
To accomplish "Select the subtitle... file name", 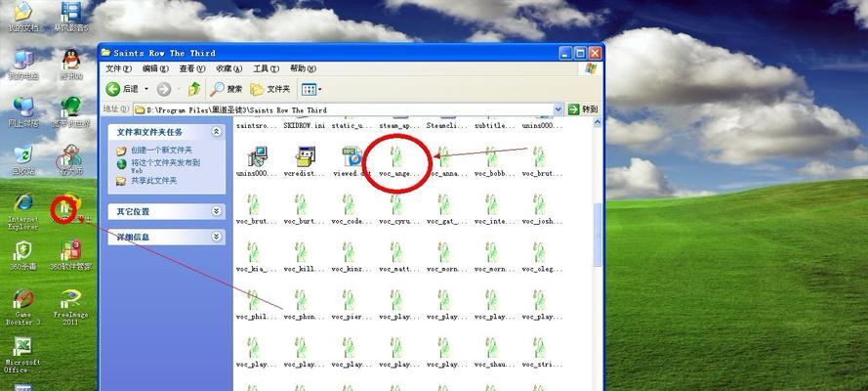I will point(495,126).
